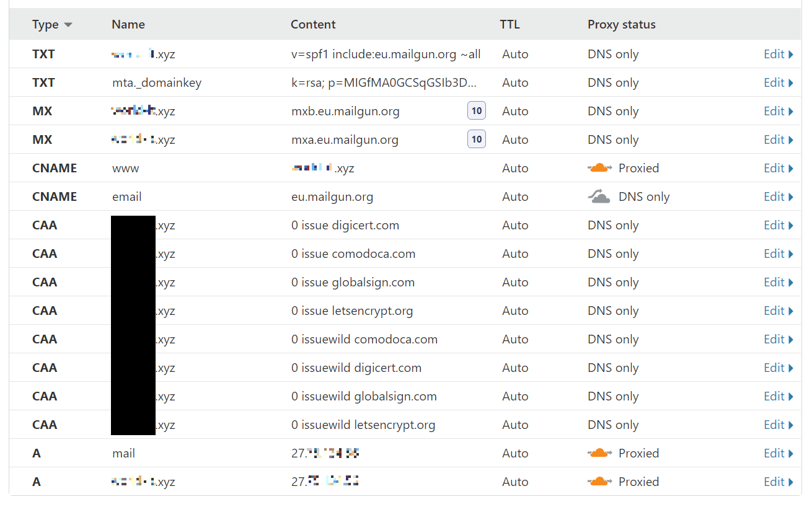Viewport: 812px width, 512px height.
Task: Open Edit for the mail A record
Action: (x=778, y=453)
